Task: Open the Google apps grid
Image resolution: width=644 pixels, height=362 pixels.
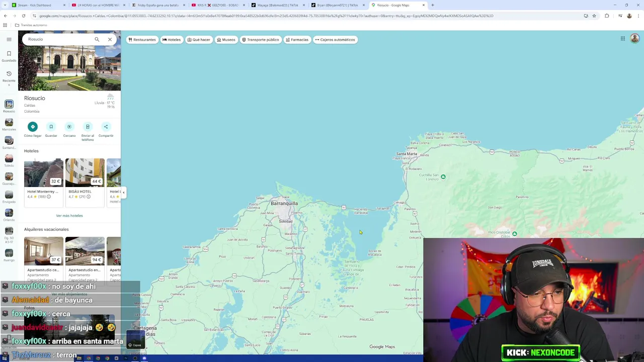Action: tap(622, 39)
